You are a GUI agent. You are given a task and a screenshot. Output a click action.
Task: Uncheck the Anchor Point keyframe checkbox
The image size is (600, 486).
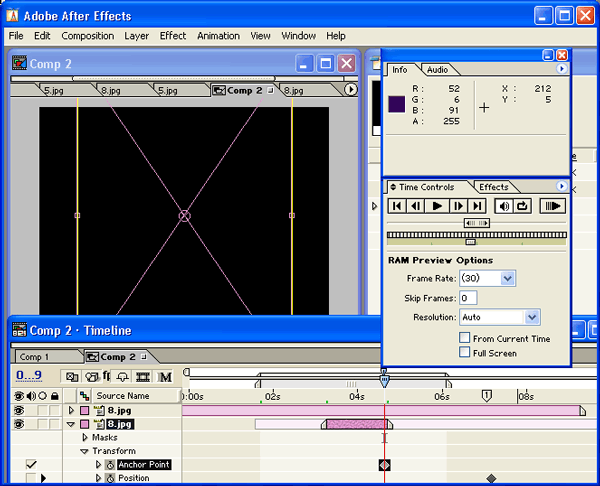pos(31,465)
